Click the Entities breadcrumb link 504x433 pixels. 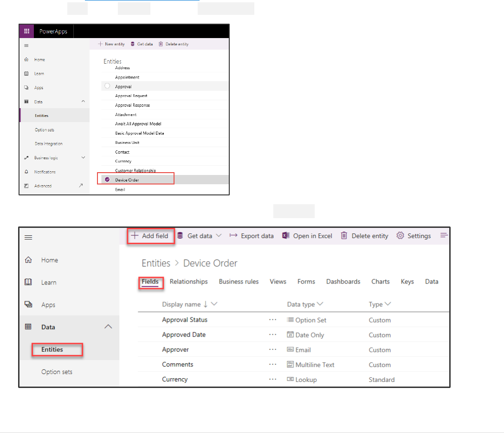(156, 263)
